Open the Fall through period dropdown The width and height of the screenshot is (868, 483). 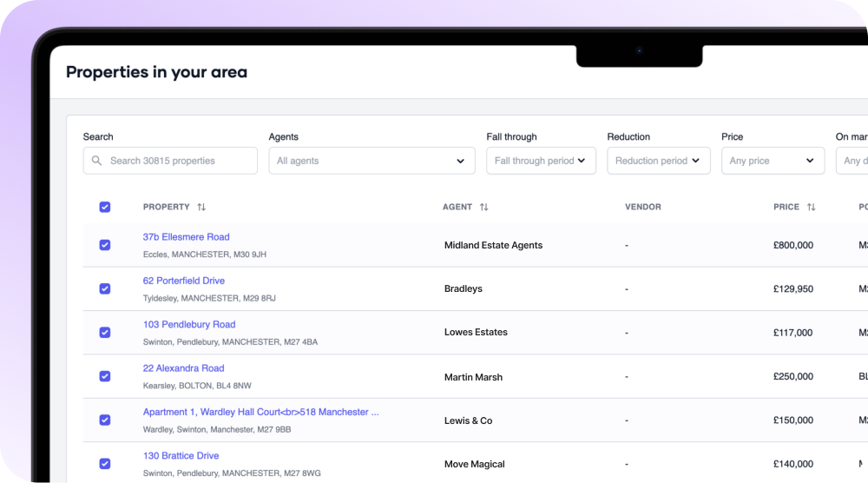[x=541, y=161]
